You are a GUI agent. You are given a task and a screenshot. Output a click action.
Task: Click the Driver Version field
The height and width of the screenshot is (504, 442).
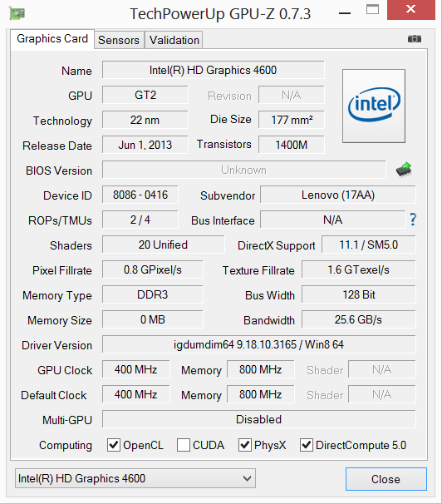coord(258,345)
